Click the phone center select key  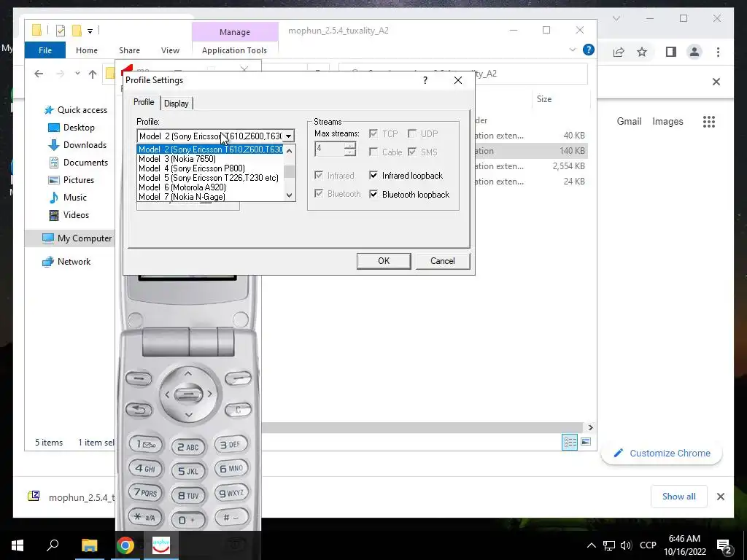click(x=187, y=394)
